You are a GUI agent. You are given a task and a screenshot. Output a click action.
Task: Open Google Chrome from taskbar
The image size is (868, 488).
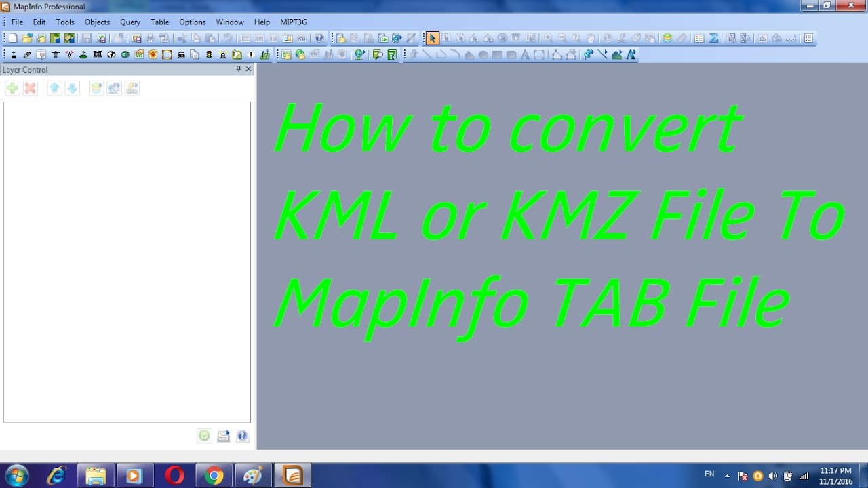[x=214, y=476]
